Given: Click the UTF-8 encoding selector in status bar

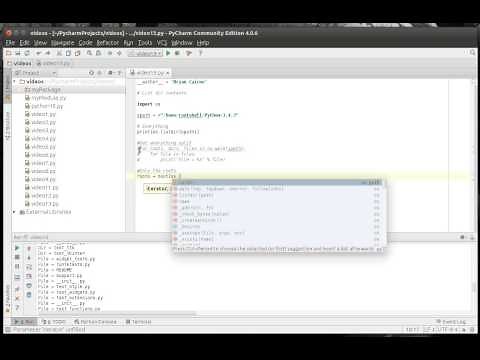Looking at the screenshot, I should click(447, 330).
